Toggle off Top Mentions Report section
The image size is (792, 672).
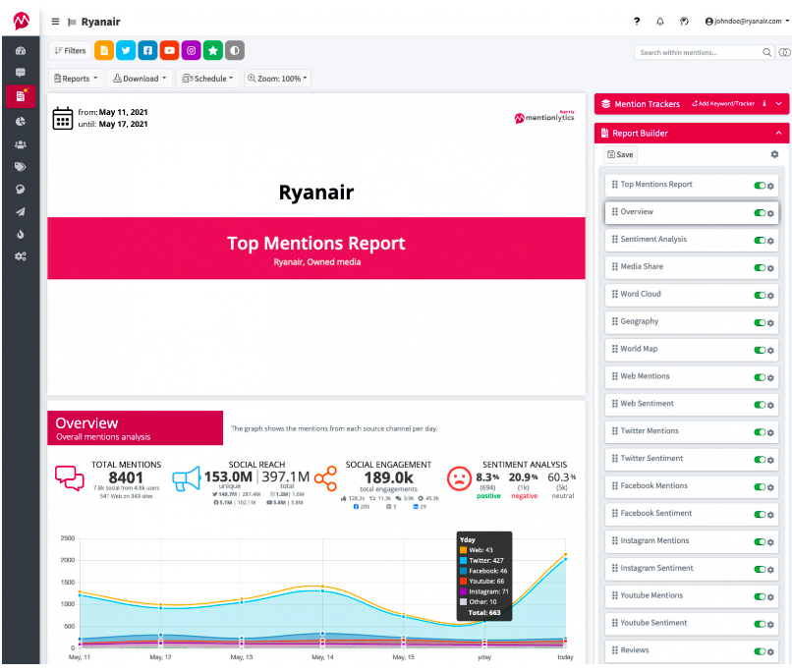[x=760, y=186]
